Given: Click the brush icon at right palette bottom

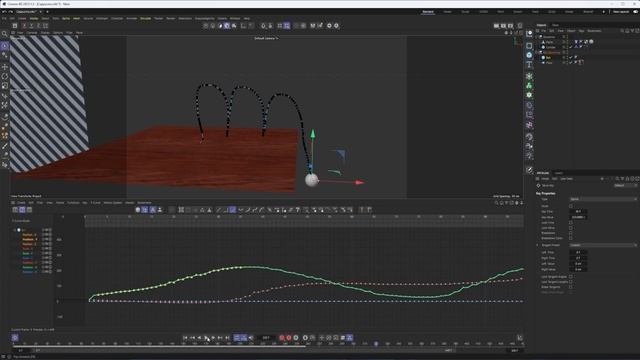Looking at the screenshot, I should coord(529,170).
